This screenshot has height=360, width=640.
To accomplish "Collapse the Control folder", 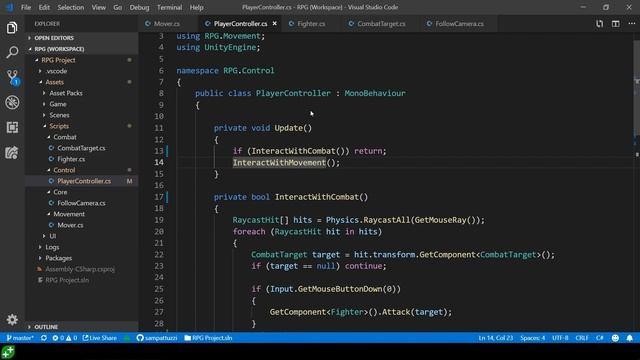I will click(x=82, y=170).
